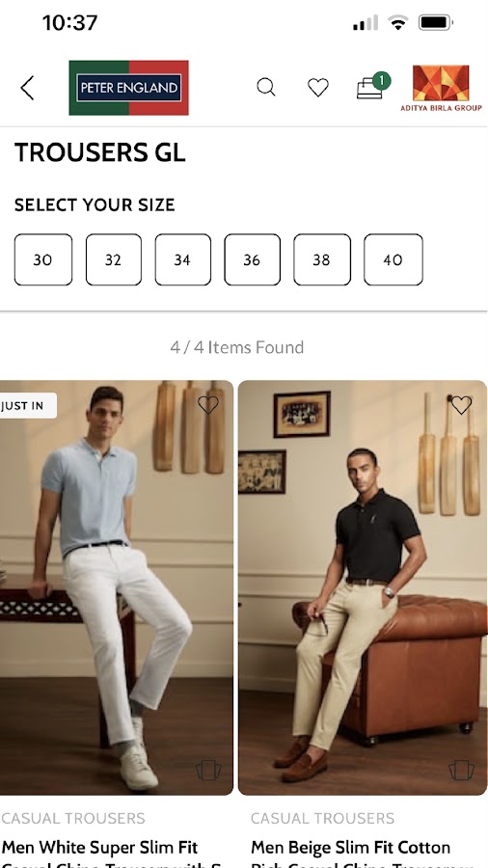Tap the back arrow icon
Image resolution: width=488 pixels, height=868 pixels.
27,88
